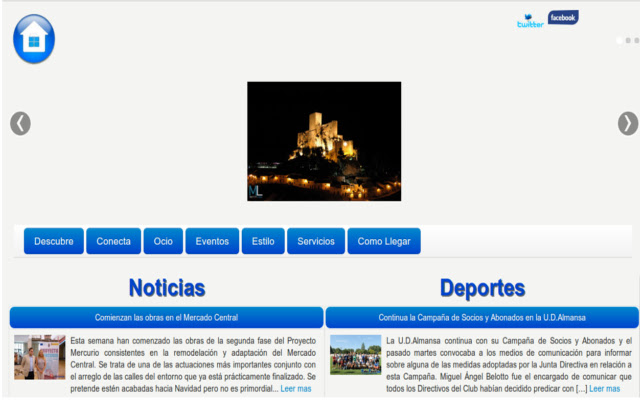Open the U.D.Almansa team photo thumbnail
640x400 pixels.
pyautogui.click(x=356, y=355)
